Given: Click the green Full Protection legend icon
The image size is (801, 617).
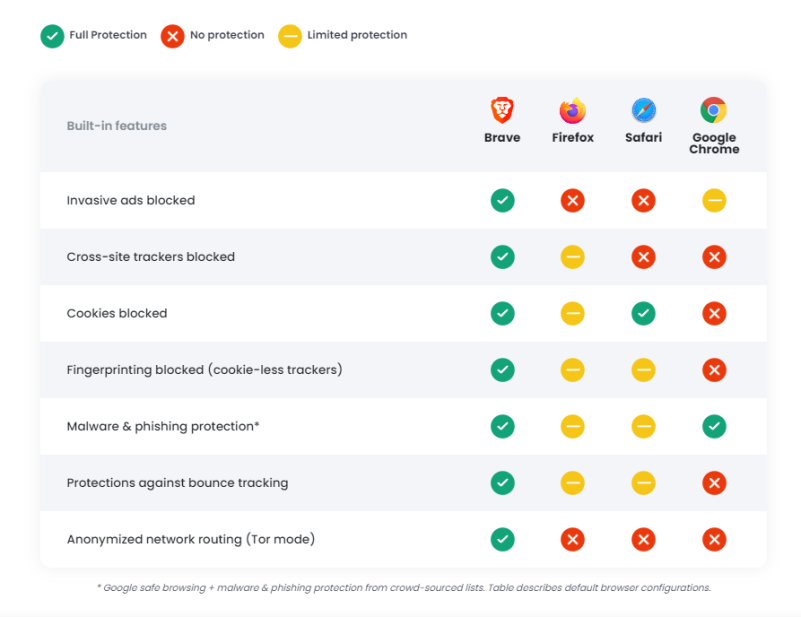Looking at the screenshot, I should click(x=52, y=36).
